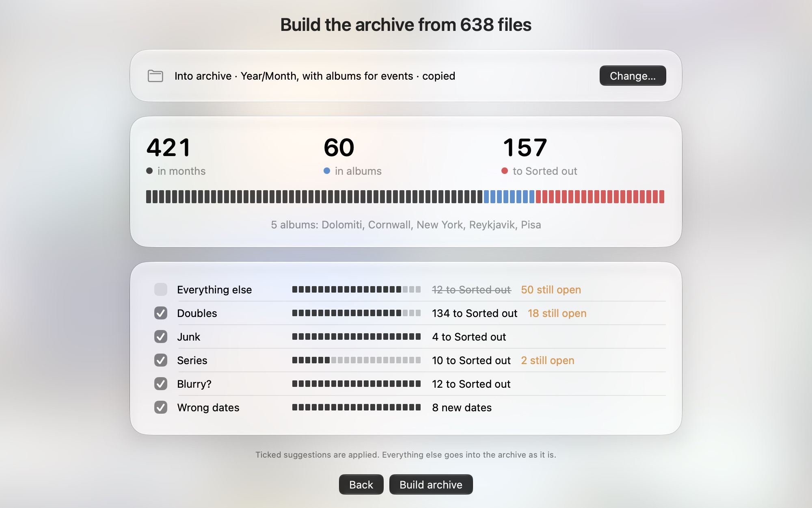Untick the Wrong dates checkbox

coord(161,407)
